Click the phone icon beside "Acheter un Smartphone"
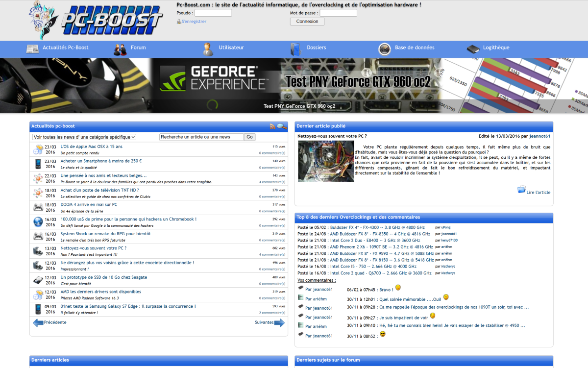Image resolution: width=588 pixels, height=368 pixels. point(38,164)
